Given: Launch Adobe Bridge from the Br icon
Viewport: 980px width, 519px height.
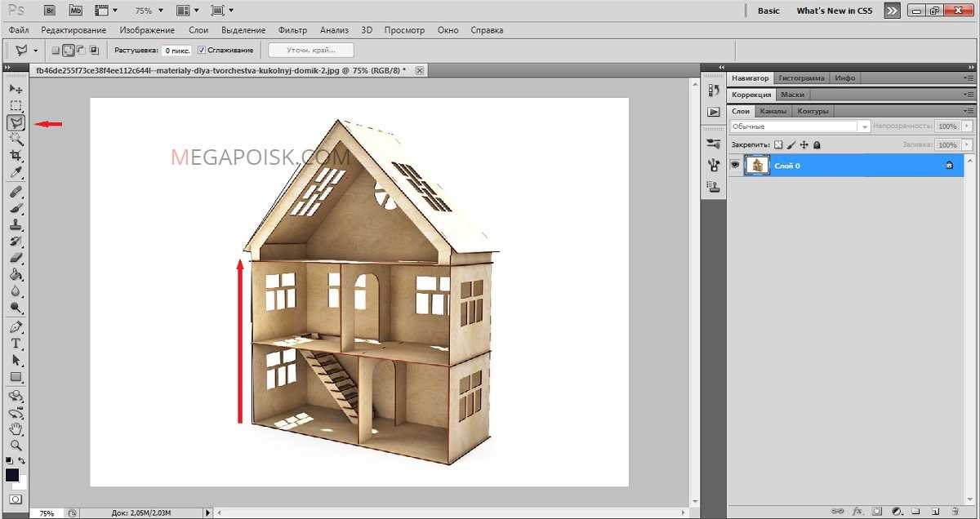Looking at the screenshot, I should coord(51,11).
